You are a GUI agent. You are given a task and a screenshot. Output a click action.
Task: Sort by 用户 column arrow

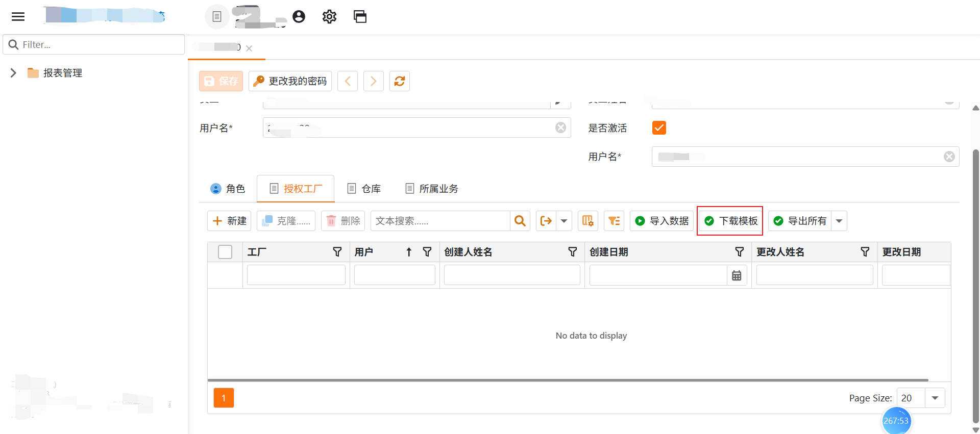[x=409, y=252]
